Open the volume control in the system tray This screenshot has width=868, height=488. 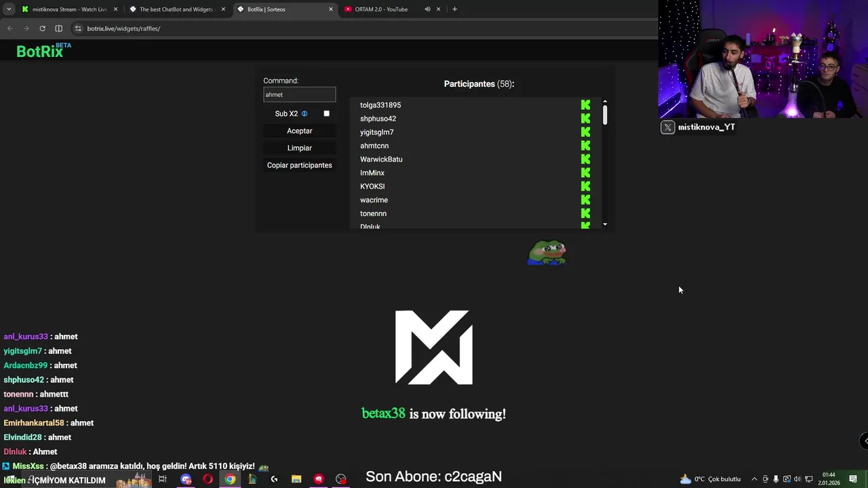point(797,479)
